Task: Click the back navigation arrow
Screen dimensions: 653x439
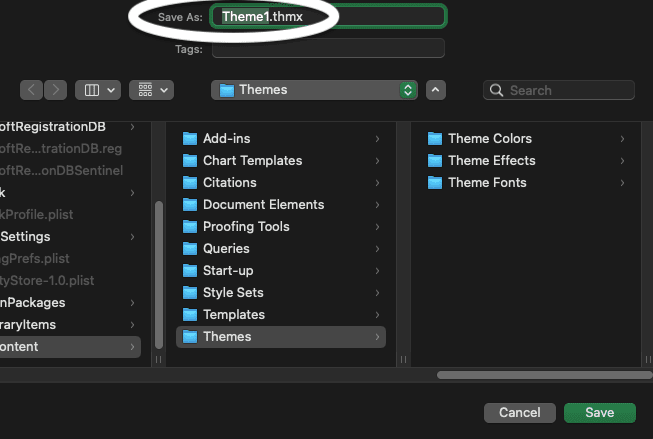Action: click(x=32, y=90)
